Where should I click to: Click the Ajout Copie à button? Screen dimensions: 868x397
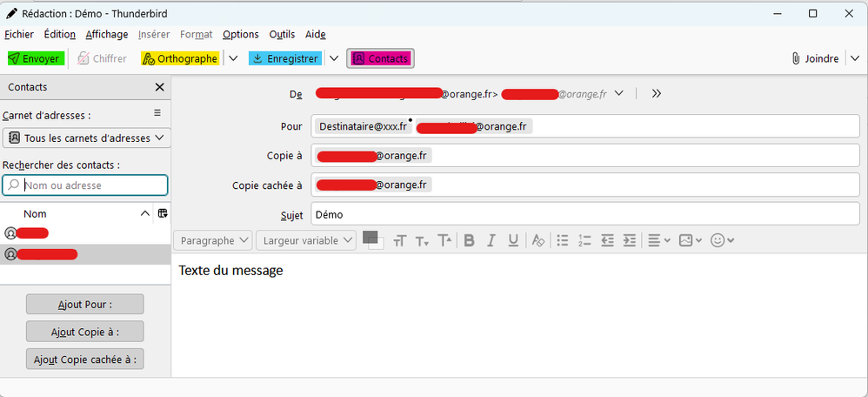click(x=84, y=332)
